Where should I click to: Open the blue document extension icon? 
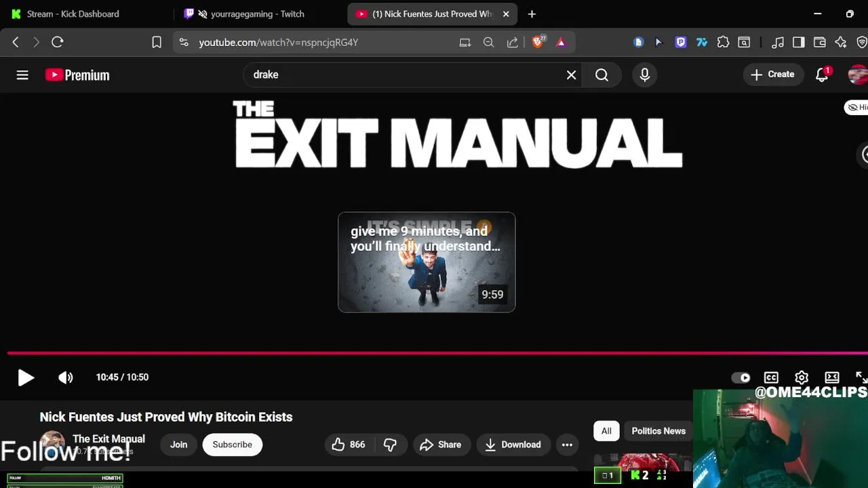pos(638,42)
